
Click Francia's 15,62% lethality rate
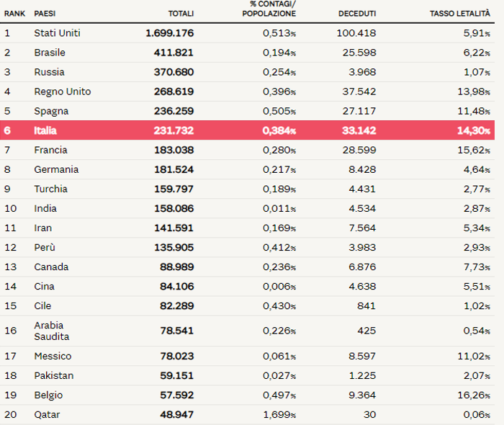[474, 150]
